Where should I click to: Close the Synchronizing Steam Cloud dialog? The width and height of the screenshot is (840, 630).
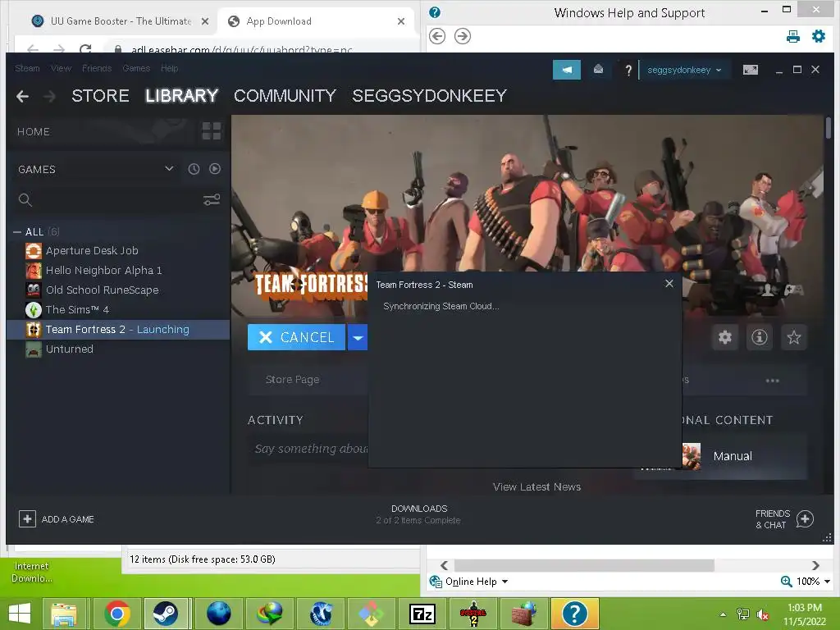(x=669, y=283)
